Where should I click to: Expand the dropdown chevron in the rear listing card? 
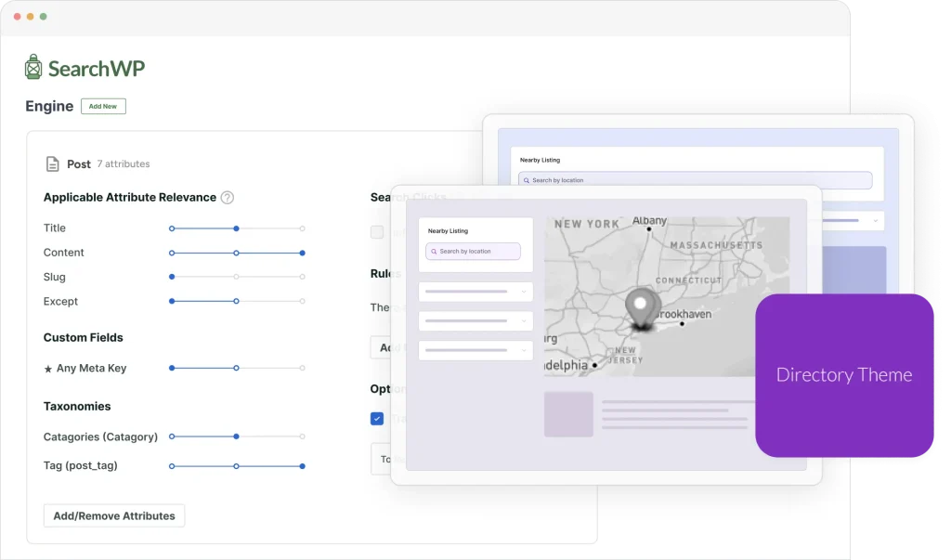coord(875,221)
